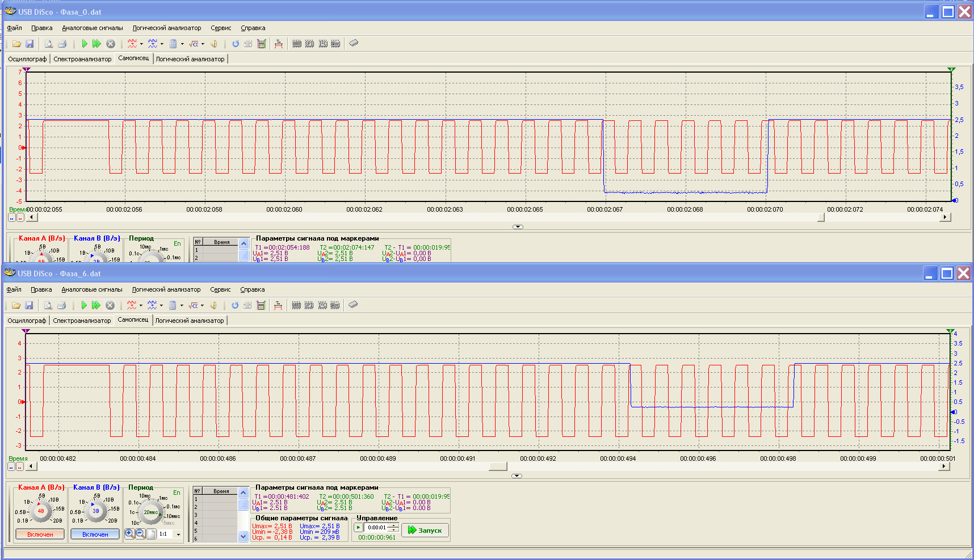974x560 pixels.
Task: Toggle 'En' label in Фаза_0 Период panel
Action: coord(177,244)
